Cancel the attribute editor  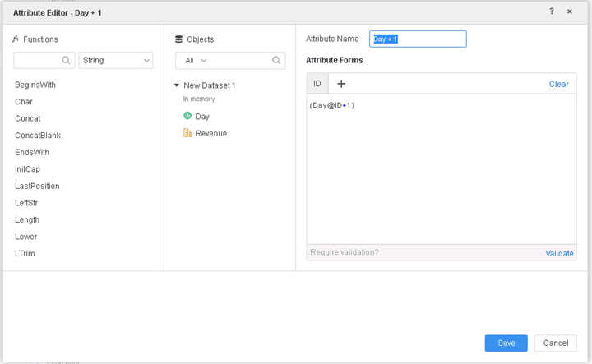click(555, 343)
